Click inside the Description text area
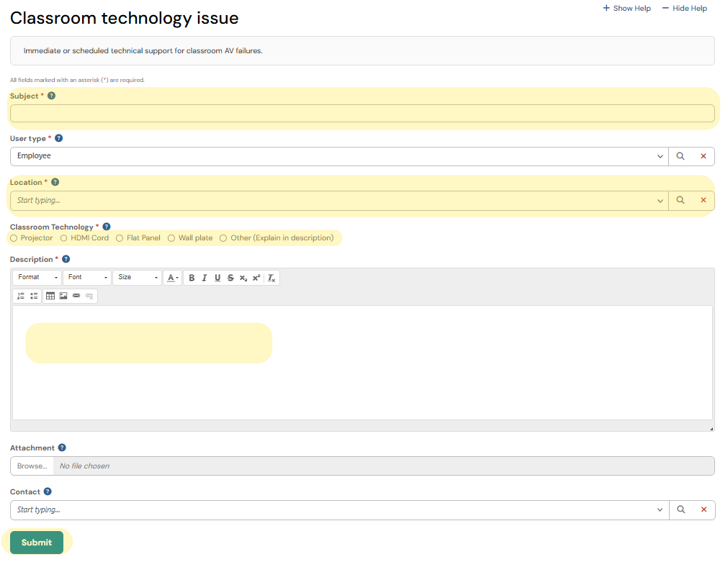Viewport: 728px width, 562px height. click(x=362, y=363)
